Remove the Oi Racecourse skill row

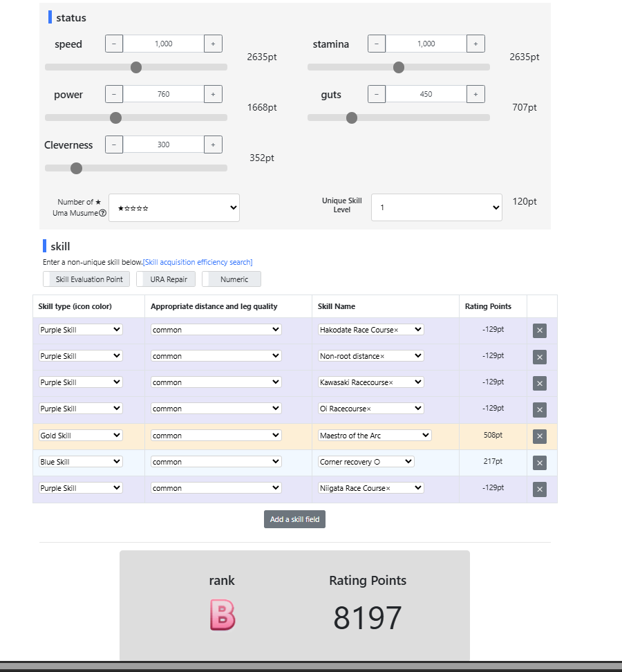pyautogui.click(x=539, y=410)
